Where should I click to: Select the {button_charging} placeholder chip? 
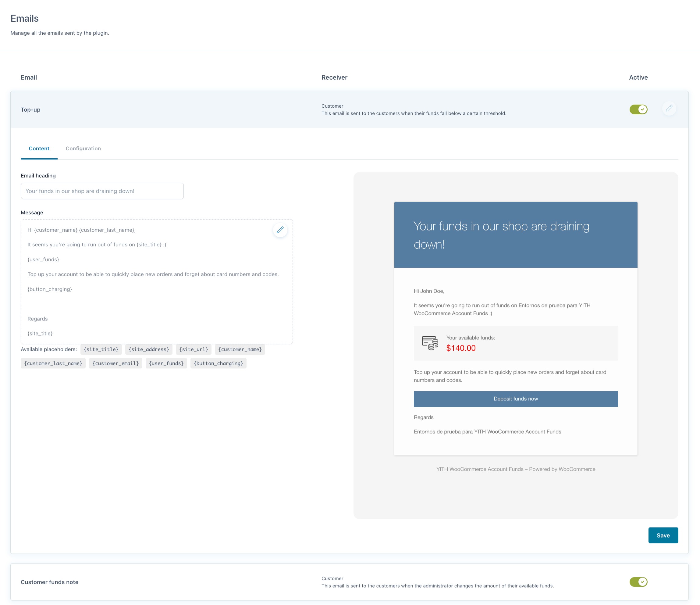[218, 363]
